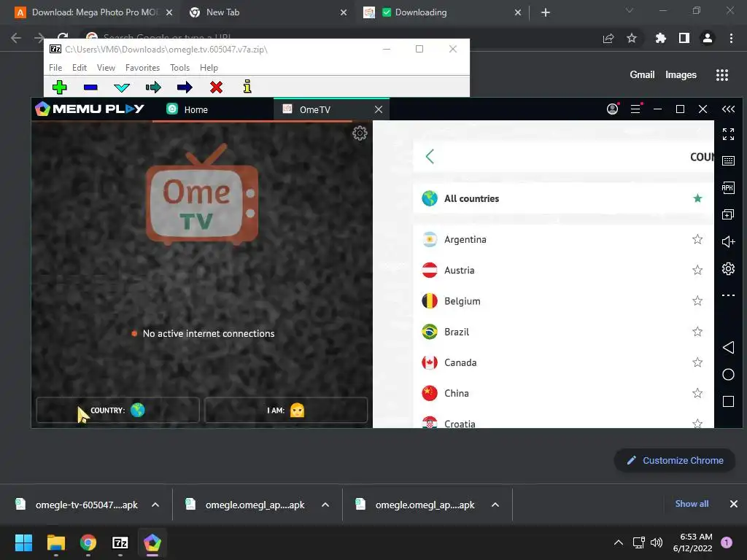The width and height of the screenshot is (747, 560).
Task: Expand options for last omegle.omegl_ap apk download
Action: (495, 505)
